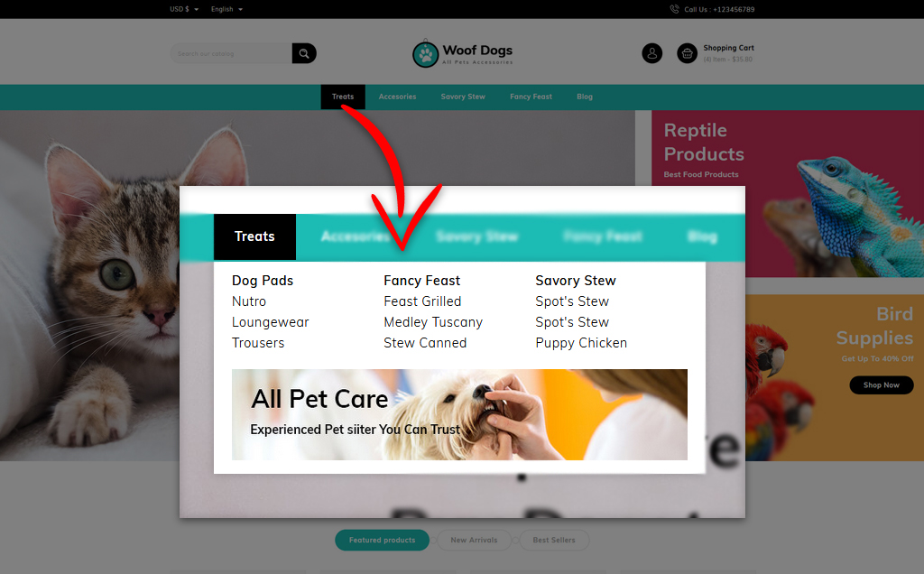
Task: Go to Savory Stew in top navigation
Action: click(463, 97)
